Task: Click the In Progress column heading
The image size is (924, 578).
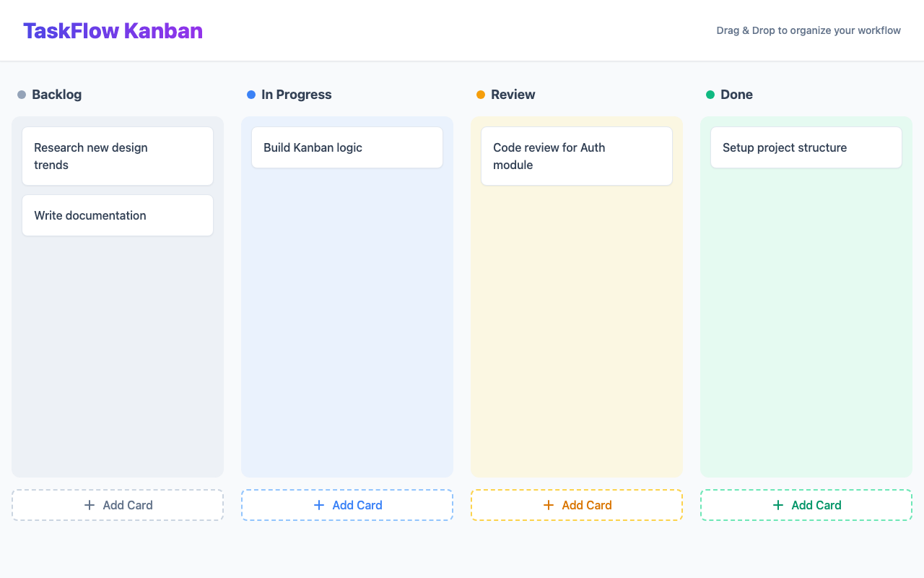Action: [296, 95]
